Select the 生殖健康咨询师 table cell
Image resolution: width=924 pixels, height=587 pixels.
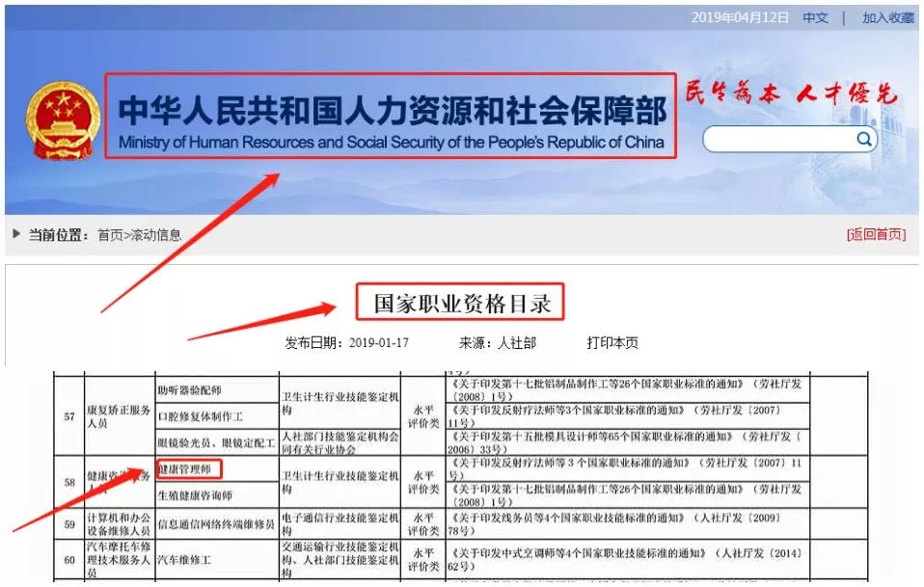tap(196, 495)
